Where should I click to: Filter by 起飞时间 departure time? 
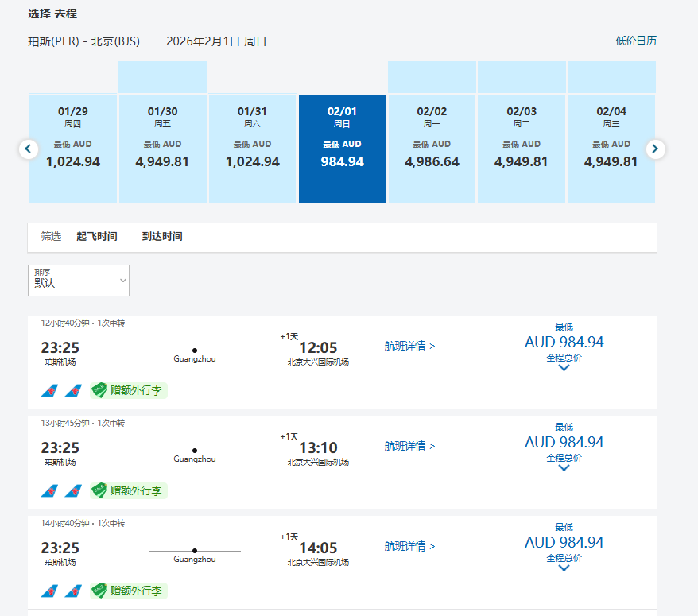(97, 237)
